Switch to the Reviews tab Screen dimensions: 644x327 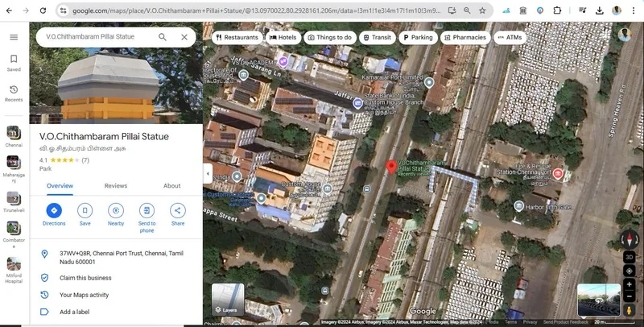[116, 186]
